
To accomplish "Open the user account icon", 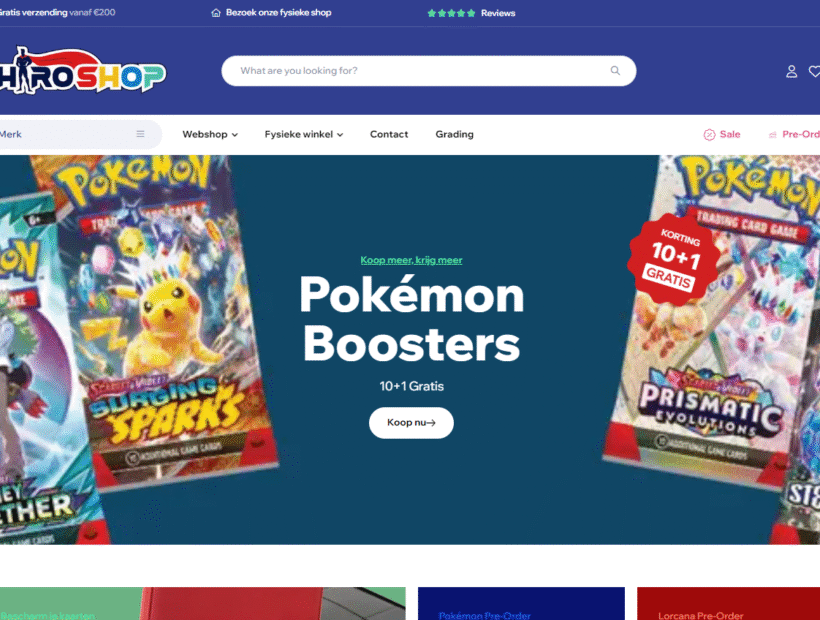I will [791, 72].
